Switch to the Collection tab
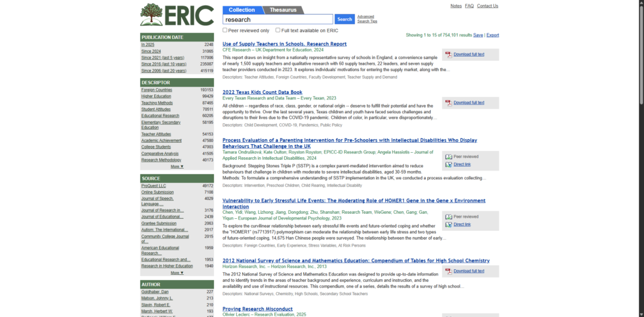The width and height of the screenshot is (644, 317). pyautogui.click(x=242, y=10)
